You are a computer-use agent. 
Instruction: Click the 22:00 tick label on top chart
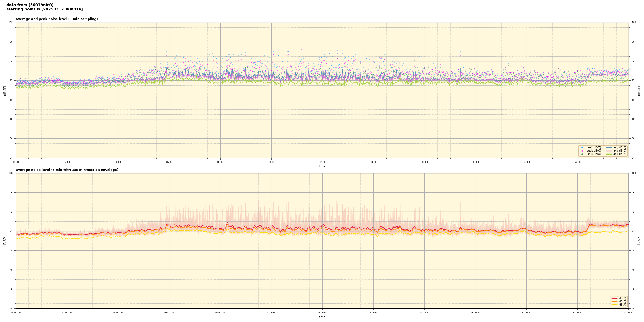click(578, 162)
